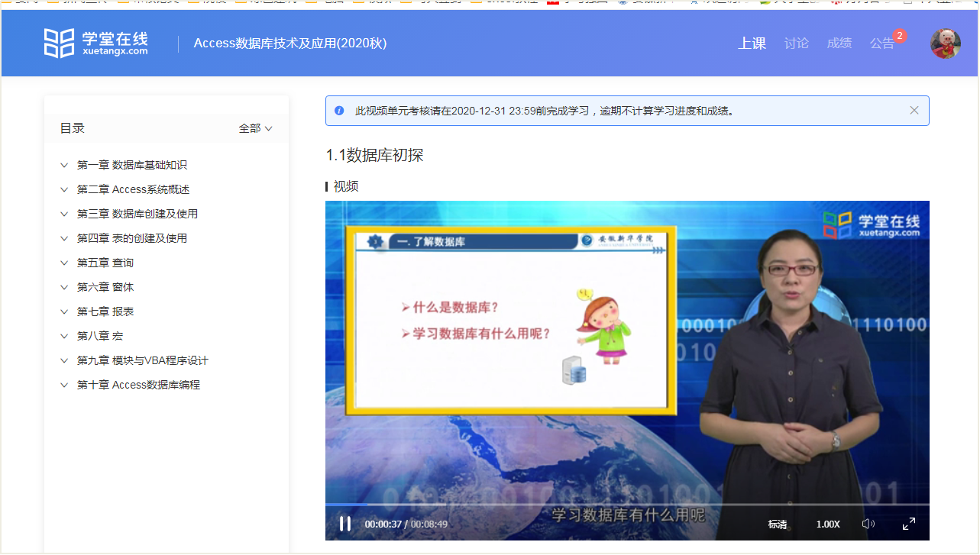Switch to the 讨论 tab
This screenshot has width=980, height=555.
(796, 44)
